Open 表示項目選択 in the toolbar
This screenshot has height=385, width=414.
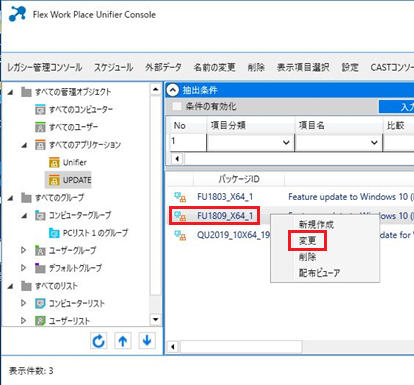pos(303,67)
